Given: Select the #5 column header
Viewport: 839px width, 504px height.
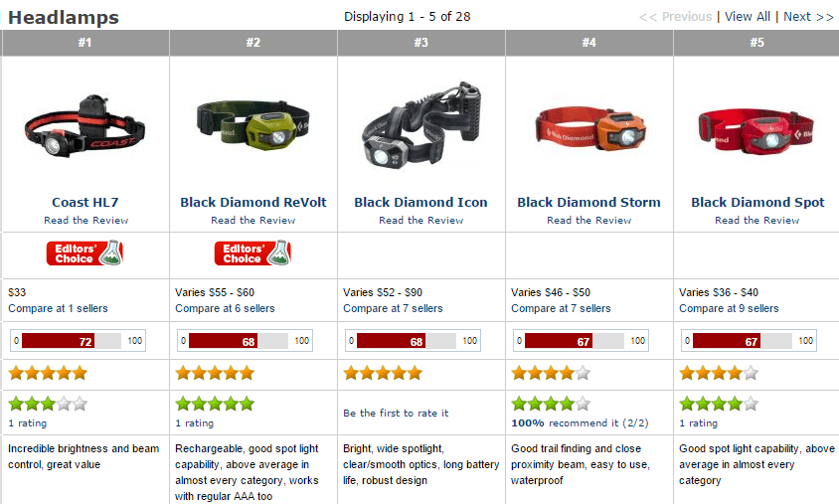Looking at the screenshot, I should click(756, 43).
